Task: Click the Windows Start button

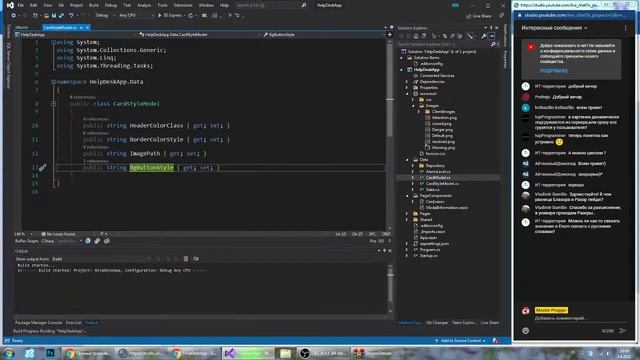Action: click(x=9, y=353)
